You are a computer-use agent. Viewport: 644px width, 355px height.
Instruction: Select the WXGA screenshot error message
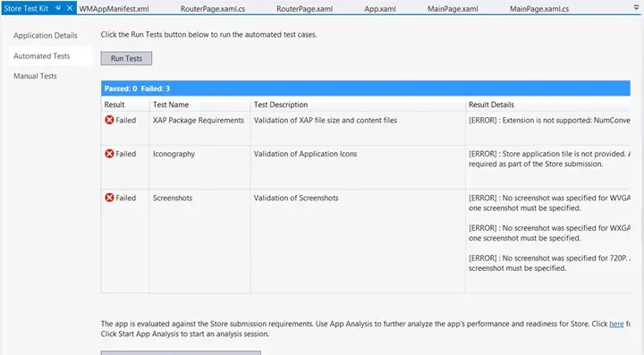click(549, 232)
